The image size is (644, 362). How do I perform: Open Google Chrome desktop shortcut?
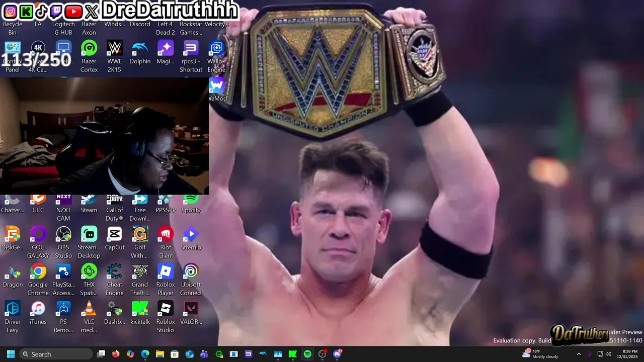pyautogui.click(x=38, y=280)
